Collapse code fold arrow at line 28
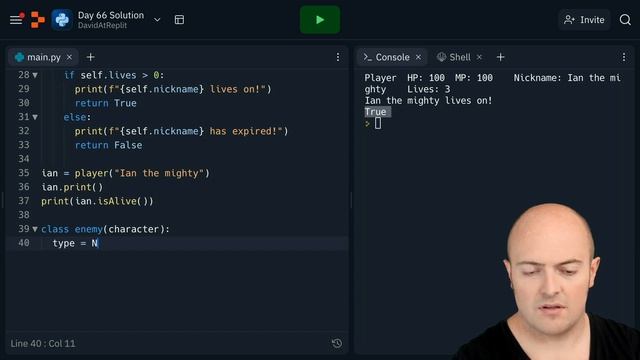The height and width of the screenshot is (360, 640). point(35,75)
